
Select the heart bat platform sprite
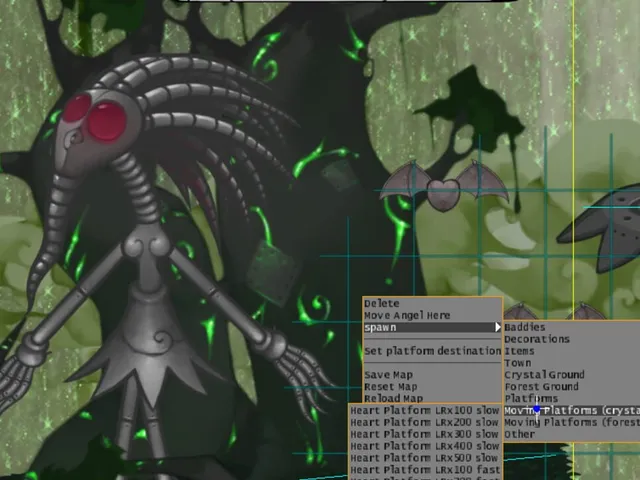coord(444,187)
